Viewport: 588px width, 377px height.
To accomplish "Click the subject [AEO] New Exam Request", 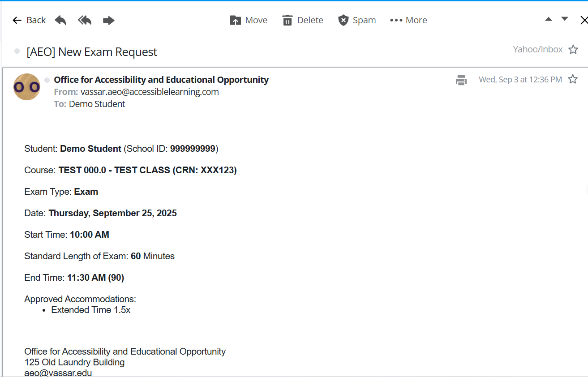I will (x=92, y=52).
